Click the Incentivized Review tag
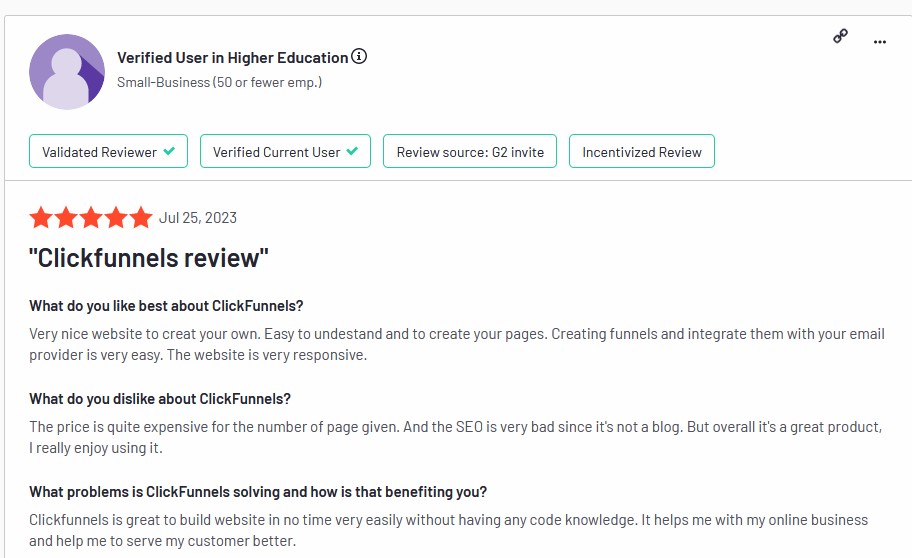Viewport: 912px width, 558px height. coord(642,151)
